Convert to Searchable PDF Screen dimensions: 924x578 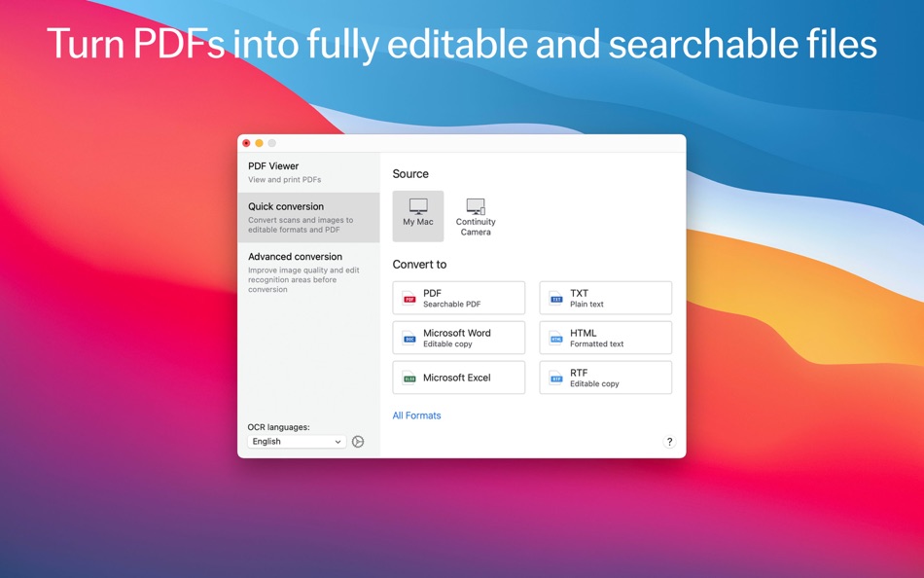(x=458, y=298)
